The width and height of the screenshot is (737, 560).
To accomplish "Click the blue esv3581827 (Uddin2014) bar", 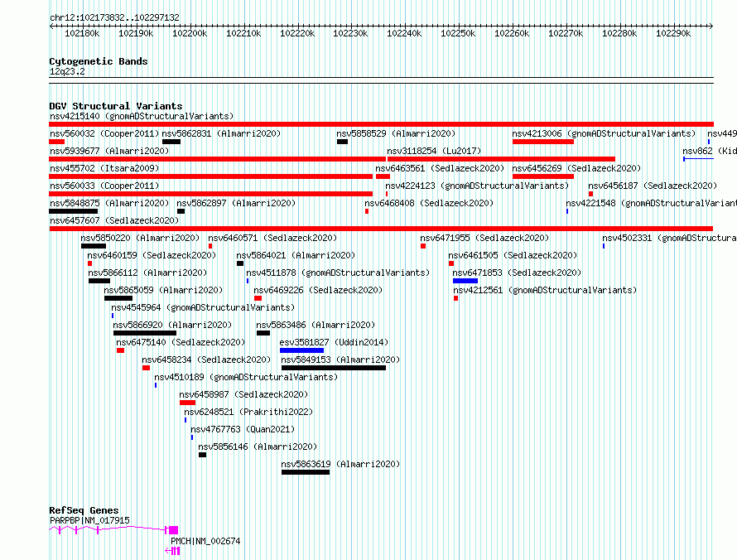I will [301, 350].
